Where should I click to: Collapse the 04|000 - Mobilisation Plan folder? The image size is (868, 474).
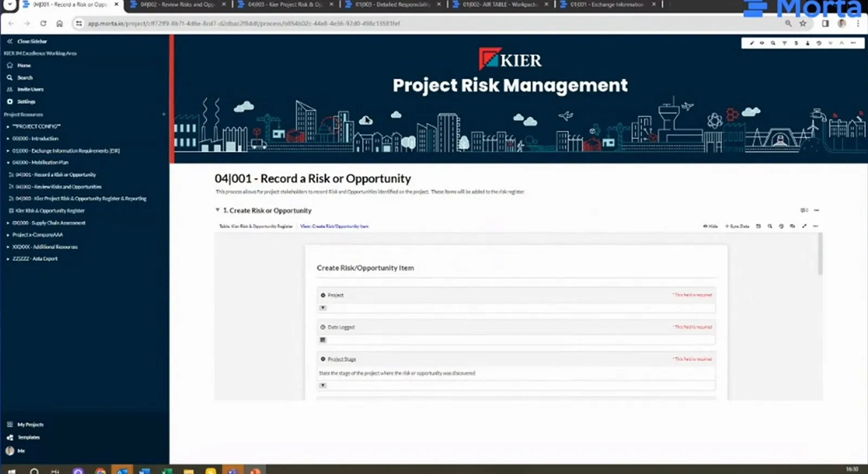[x=8, y=163]
